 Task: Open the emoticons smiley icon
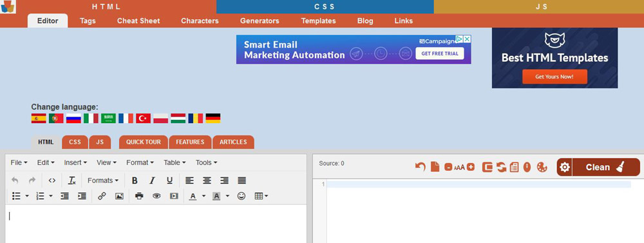[241, 196]
